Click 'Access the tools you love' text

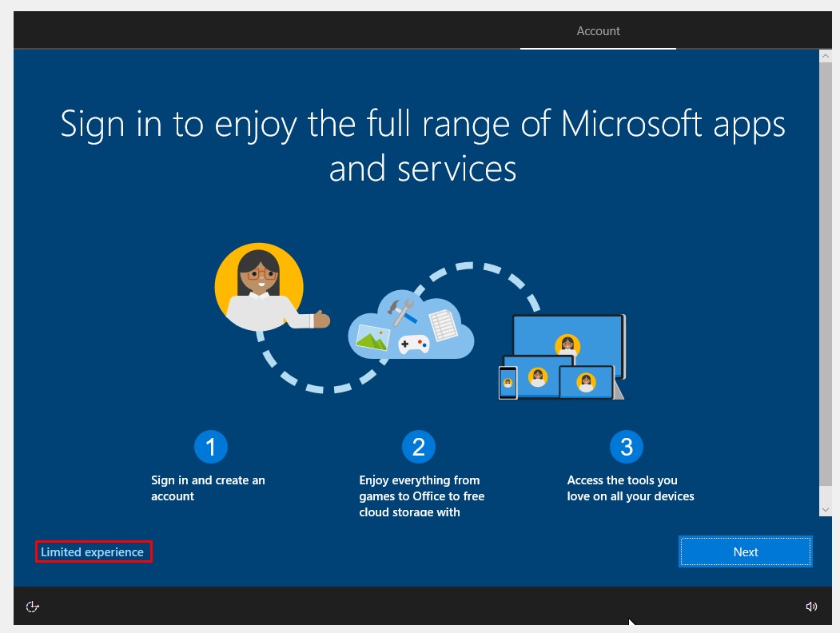tap(631, 488)
